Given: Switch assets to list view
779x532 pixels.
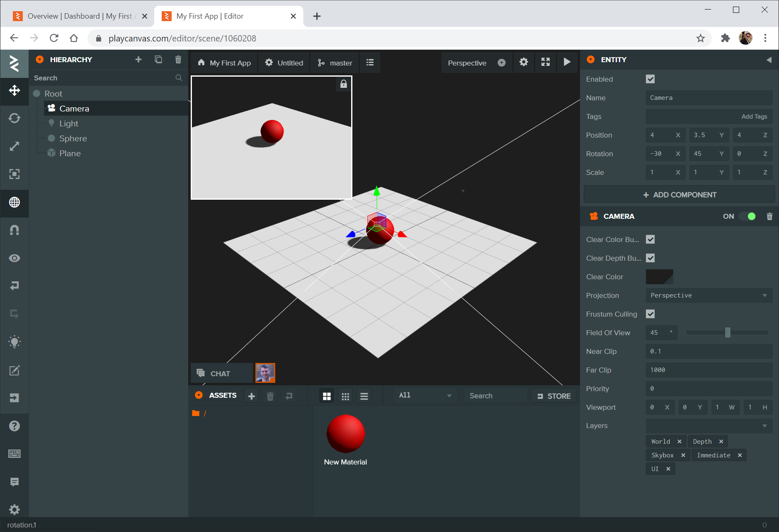Looking at the screenshot, I should 364,396.
